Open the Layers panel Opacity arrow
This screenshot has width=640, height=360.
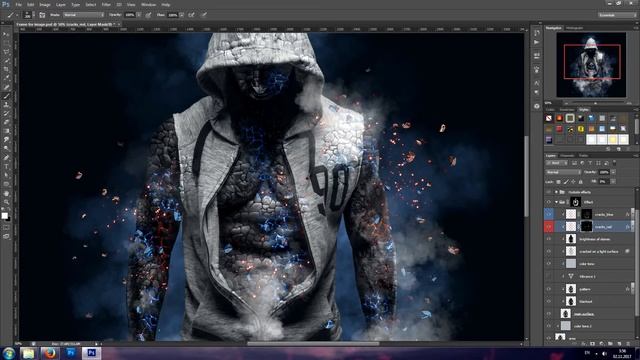(613, 172)
